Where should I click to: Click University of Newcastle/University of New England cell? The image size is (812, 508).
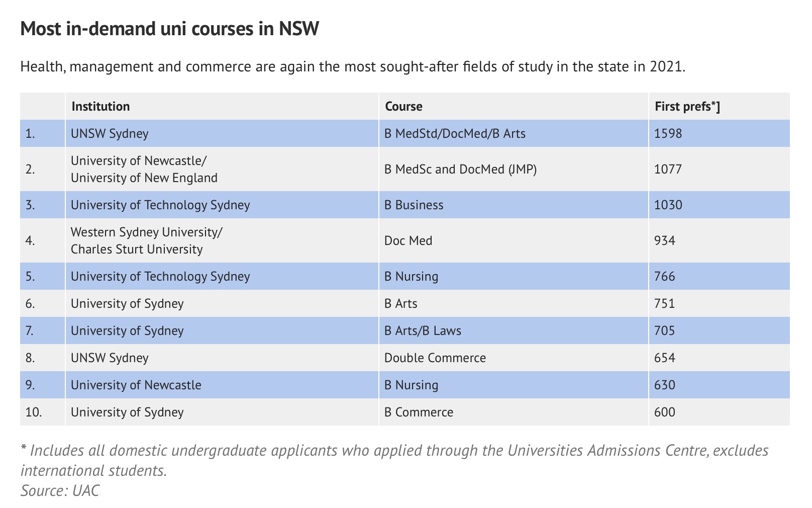click(x=222, y=169)
